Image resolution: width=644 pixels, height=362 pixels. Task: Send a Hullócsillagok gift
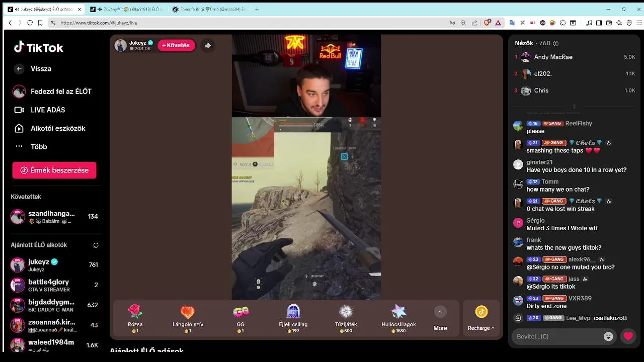click(x=398, y=318)
